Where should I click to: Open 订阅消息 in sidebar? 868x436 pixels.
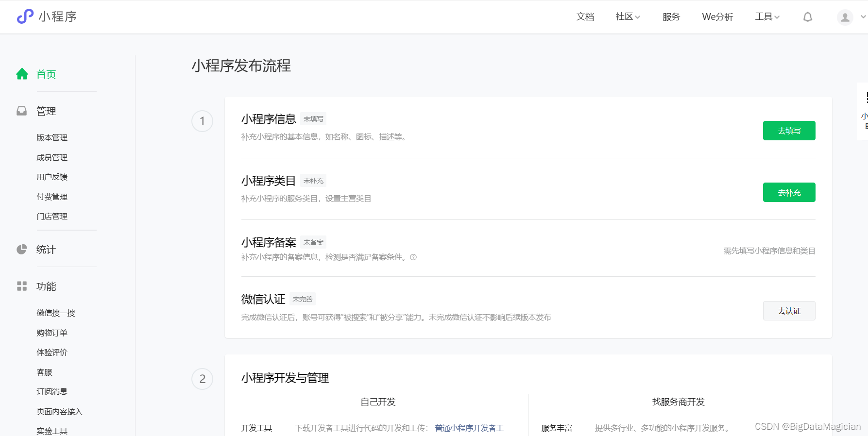[x=52, y=392]
